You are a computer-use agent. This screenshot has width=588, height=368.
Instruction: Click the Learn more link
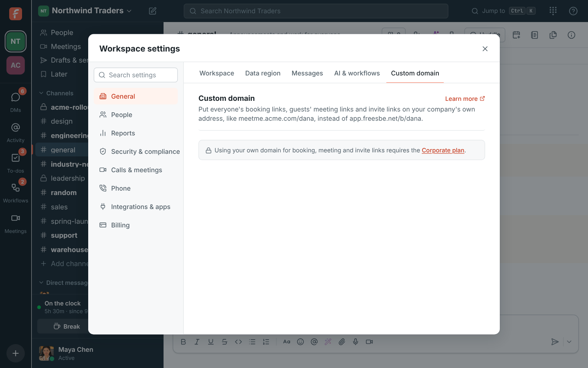pos(465,99)
